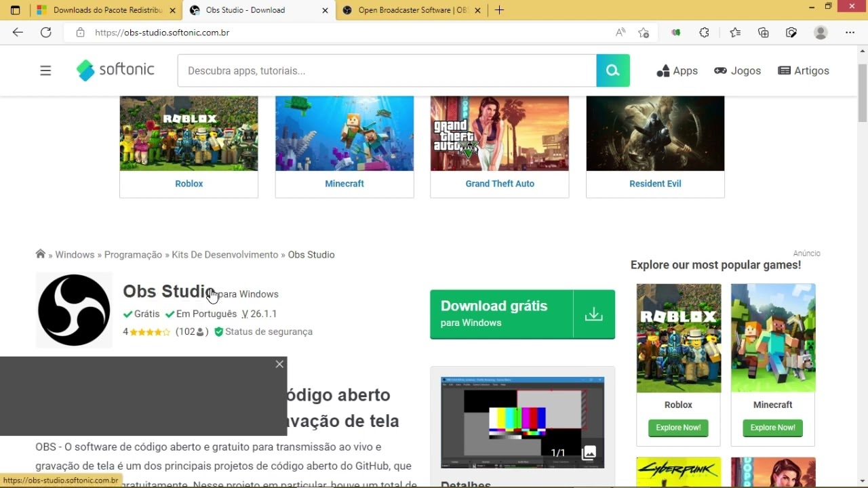This screenshot has width=868, height=488.
Task: Click the green search magnifier button
Action: [x=613, y=70]
